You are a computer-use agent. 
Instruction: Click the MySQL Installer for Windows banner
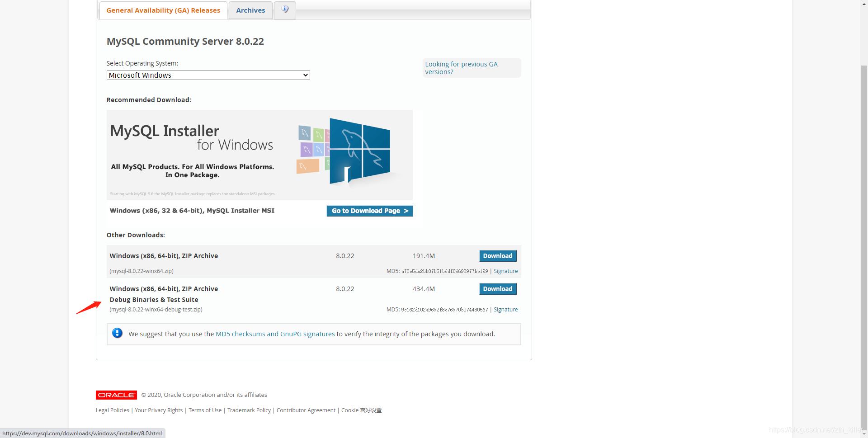tap(259, 155)
